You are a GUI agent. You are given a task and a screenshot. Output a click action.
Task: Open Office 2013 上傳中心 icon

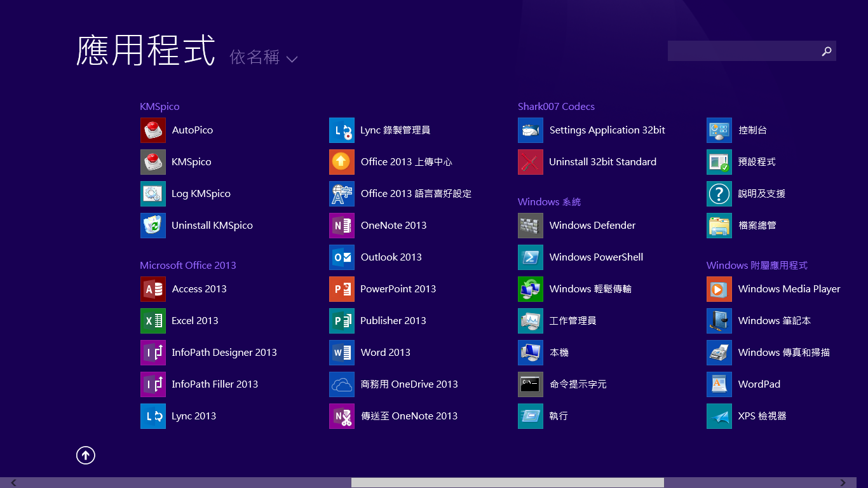[342, 162]
